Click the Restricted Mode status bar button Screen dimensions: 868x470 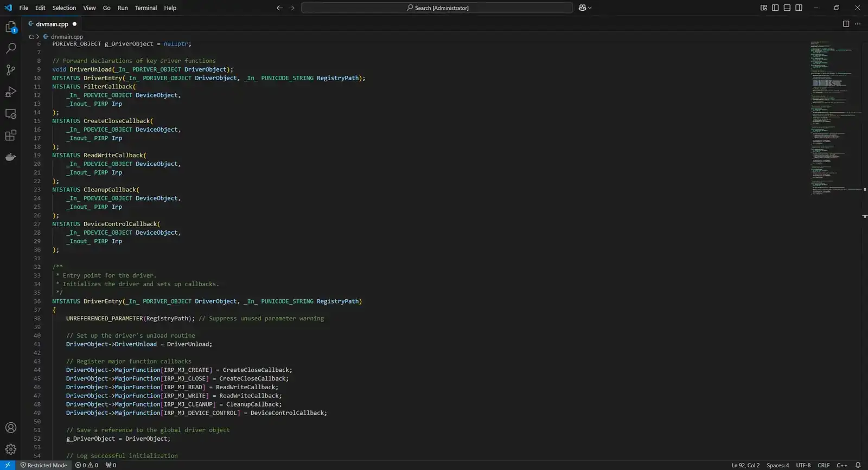(43, 465)
